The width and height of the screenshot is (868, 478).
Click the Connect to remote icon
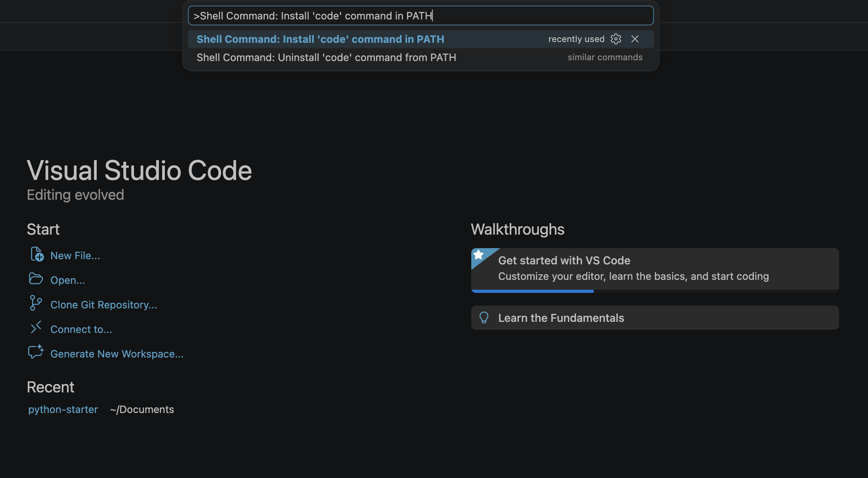tap(36, 327)
